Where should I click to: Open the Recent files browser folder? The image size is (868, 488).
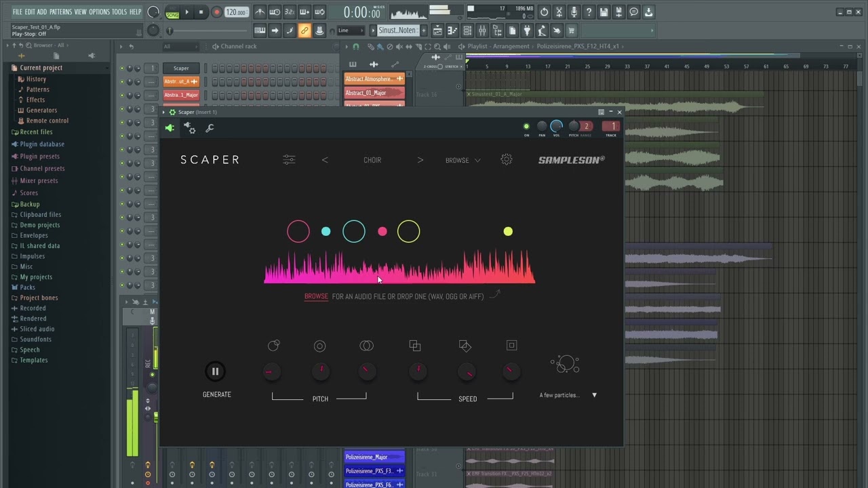point(36,132)
